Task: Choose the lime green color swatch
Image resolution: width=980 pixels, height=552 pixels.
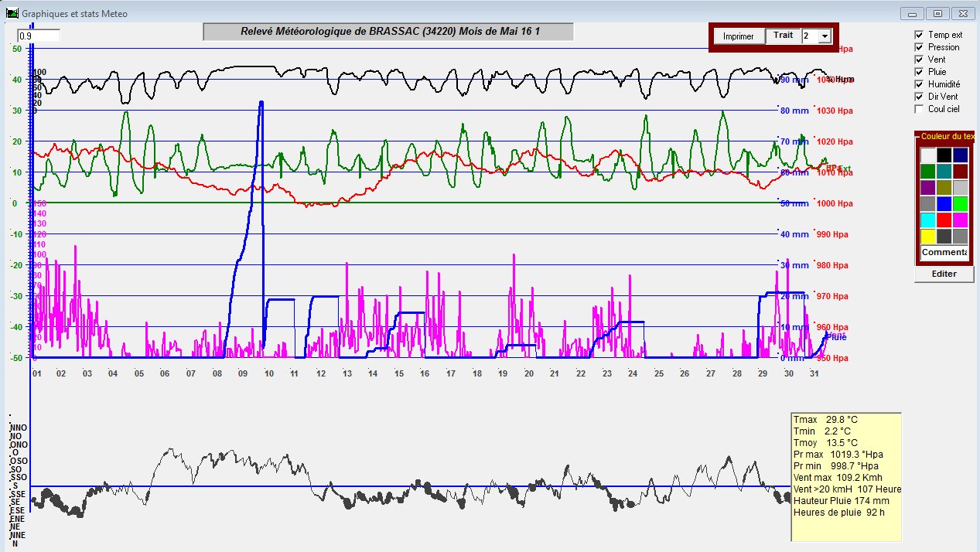Action: coord(960,203)
